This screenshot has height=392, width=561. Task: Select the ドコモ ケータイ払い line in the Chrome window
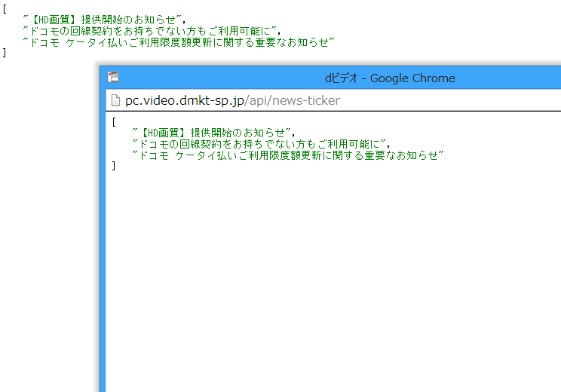[287, 155]
